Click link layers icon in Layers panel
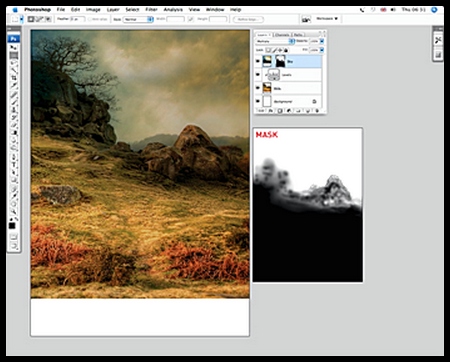 click(x=261, y=111)
